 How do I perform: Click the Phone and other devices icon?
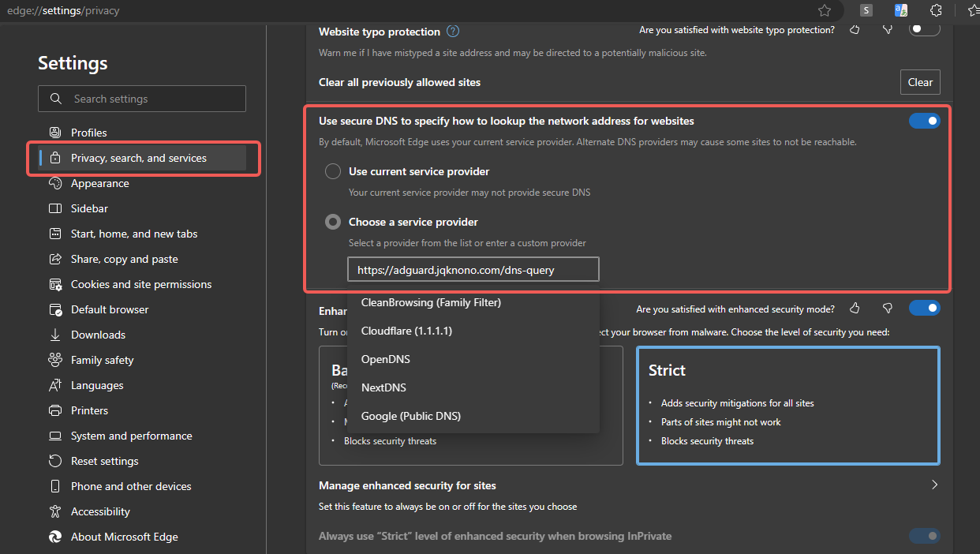55,486
